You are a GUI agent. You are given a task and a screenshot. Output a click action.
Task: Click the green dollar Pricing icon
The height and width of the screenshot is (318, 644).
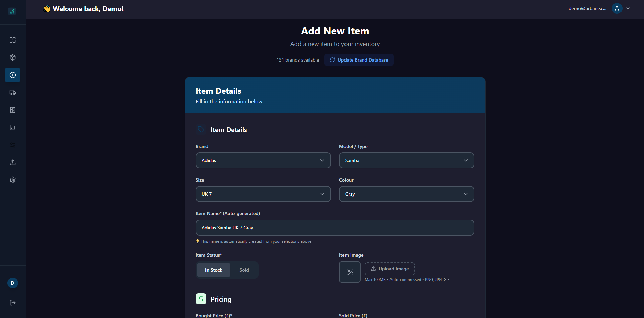tap(201, 299)
